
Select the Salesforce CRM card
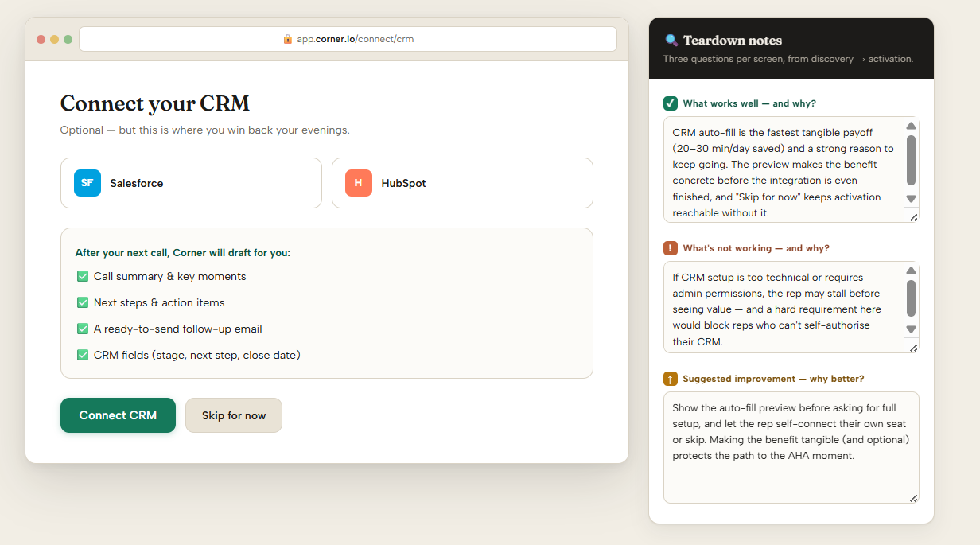coord(191,183)
